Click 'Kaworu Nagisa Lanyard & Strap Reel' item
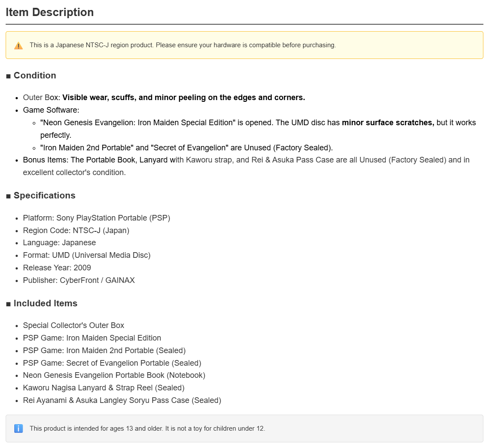 104,388
